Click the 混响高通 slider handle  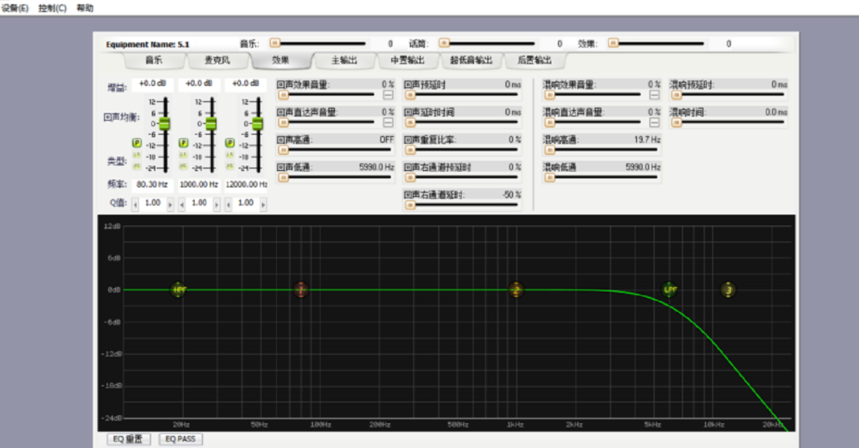[549, 150]
